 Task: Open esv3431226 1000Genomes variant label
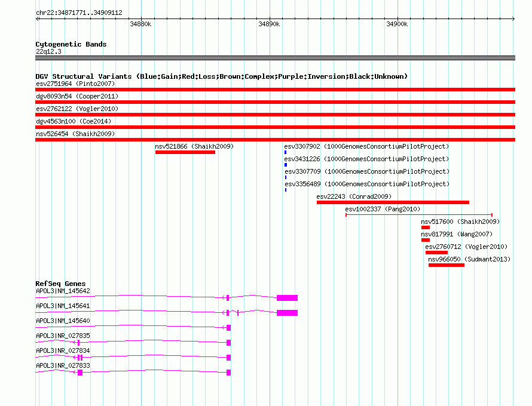(x=367, y=159)
